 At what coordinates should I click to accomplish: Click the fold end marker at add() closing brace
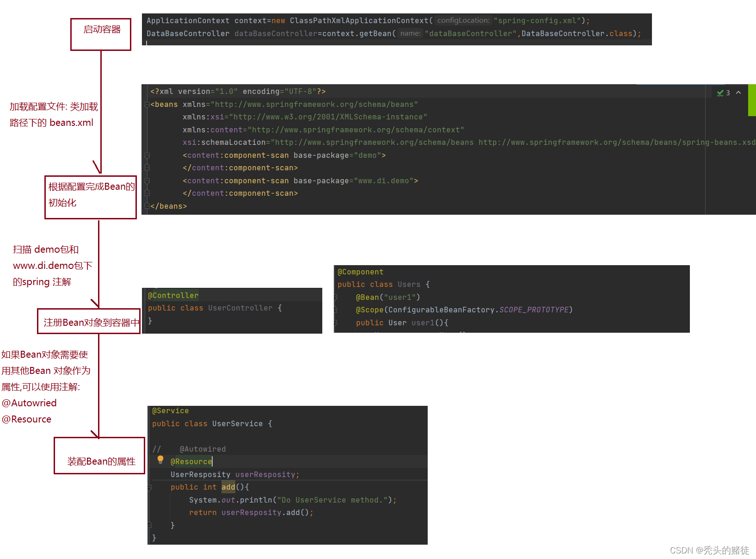coord(150,525)
